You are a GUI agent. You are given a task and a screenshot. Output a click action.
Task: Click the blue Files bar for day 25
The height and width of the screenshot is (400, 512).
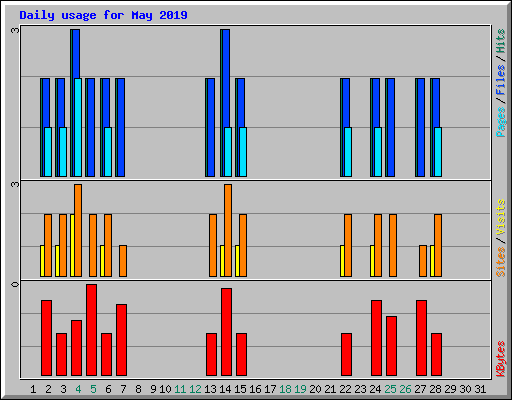(391, 127)
